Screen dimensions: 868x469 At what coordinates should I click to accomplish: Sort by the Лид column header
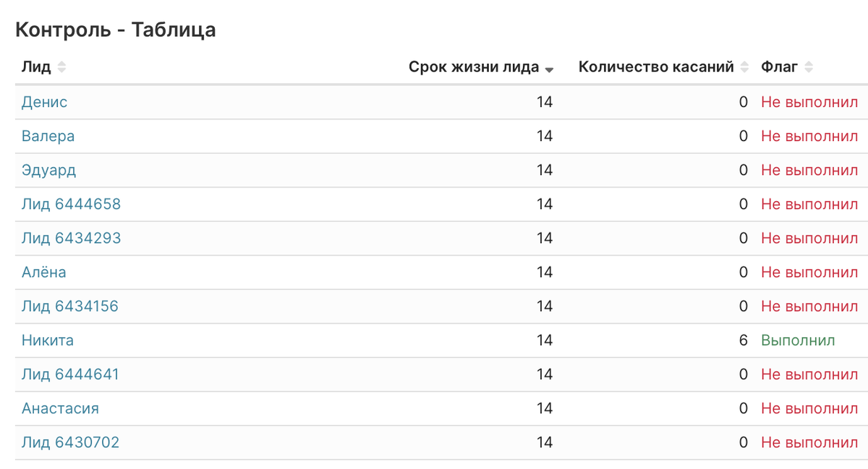click(x=36, y=67)
